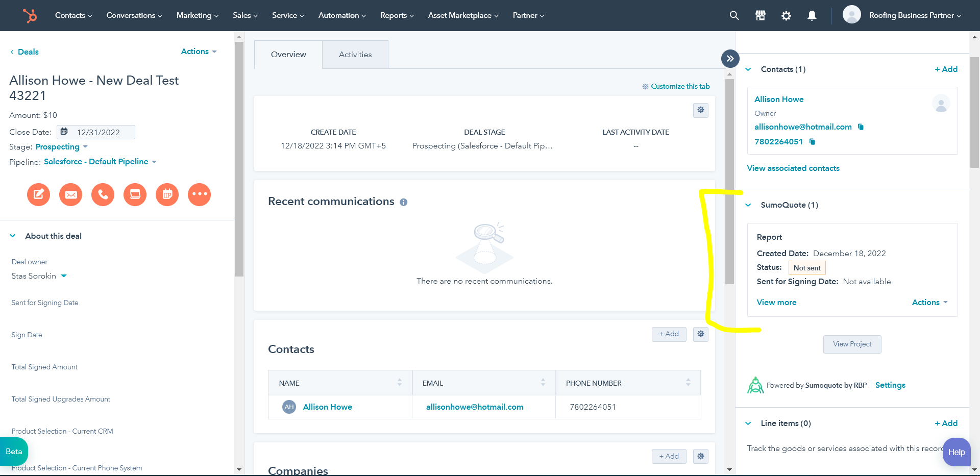Click the AH avatar in Contacts table
980x476 pixels.
pos(289,407)
